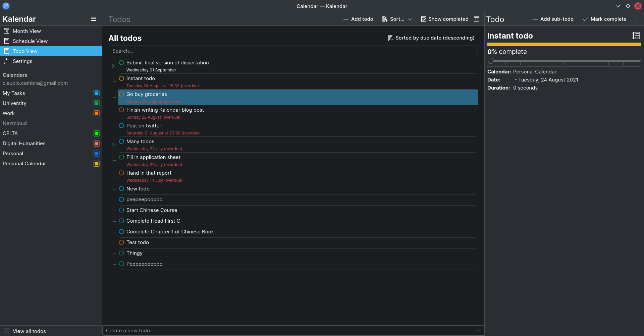Open the title bar down-chevron window menu

coord(618,6)
